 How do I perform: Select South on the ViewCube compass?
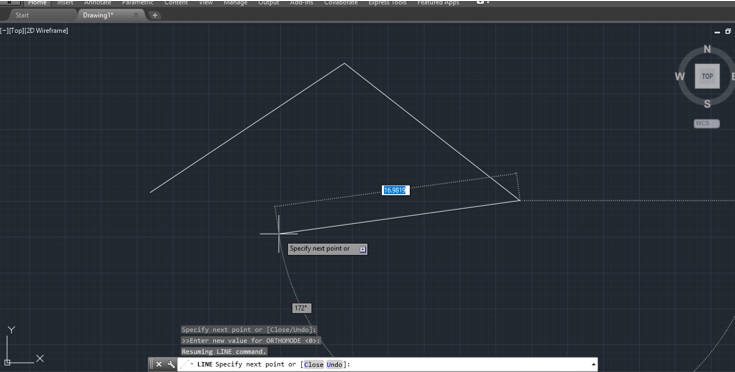coord(707,104)
